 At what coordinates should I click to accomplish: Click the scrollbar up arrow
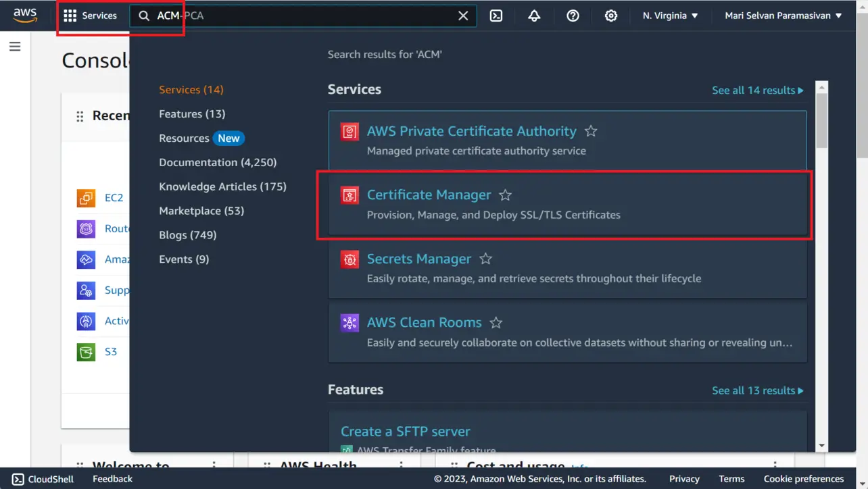click(822, 86)
